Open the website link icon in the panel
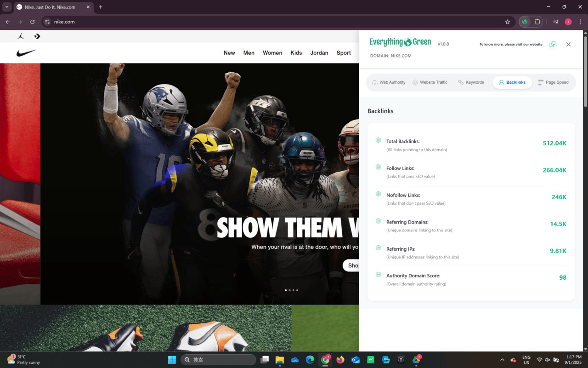 pos(552,44)
